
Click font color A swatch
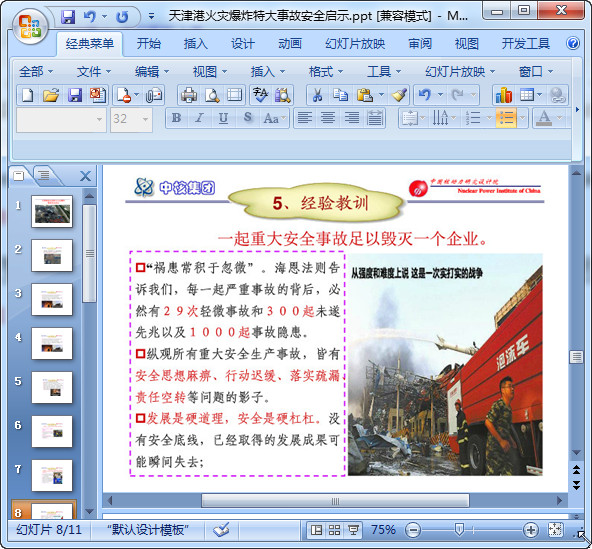544,118
